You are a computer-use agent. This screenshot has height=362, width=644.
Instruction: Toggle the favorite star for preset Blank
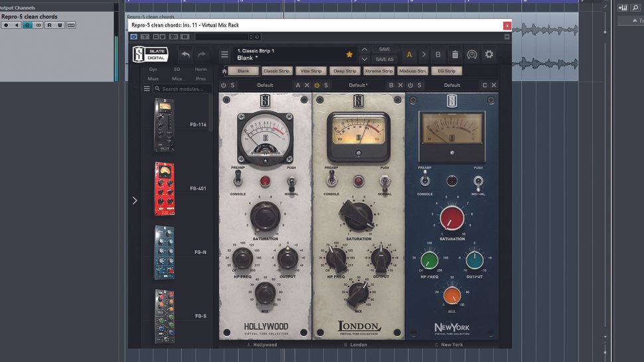pos(349,54)
